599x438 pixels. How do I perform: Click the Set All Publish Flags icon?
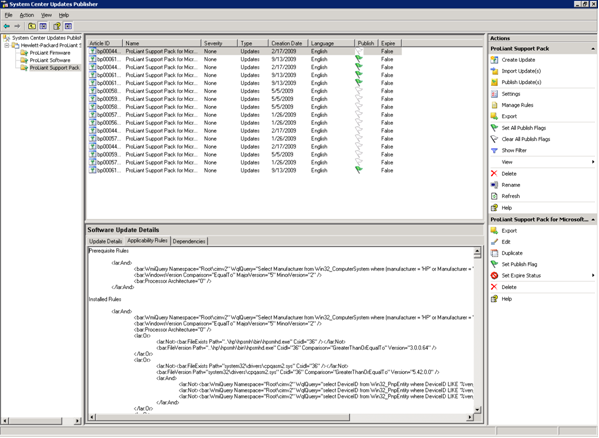click(x=494, y=128)
